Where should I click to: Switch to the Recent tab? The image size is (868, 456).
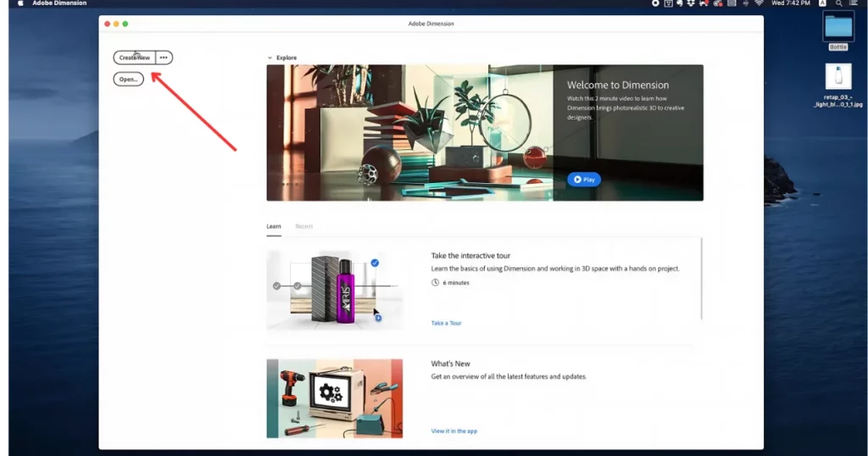coord(304,226)
